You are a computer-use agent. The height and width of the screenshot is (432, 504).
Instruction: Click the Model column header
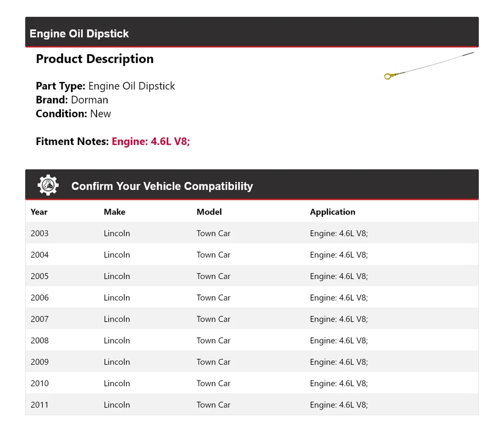tap(209, 212)
